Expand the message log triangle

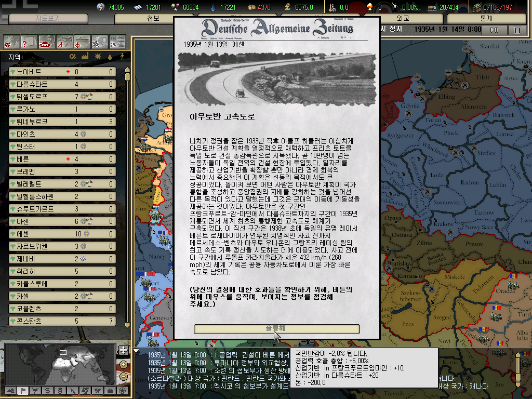pos(137,351)
